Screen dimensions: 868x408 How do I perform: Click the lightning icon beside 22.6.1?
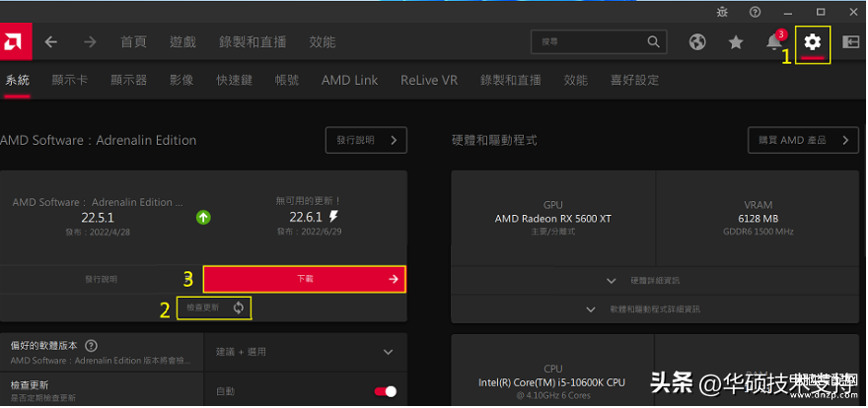(x=333, y=216)
